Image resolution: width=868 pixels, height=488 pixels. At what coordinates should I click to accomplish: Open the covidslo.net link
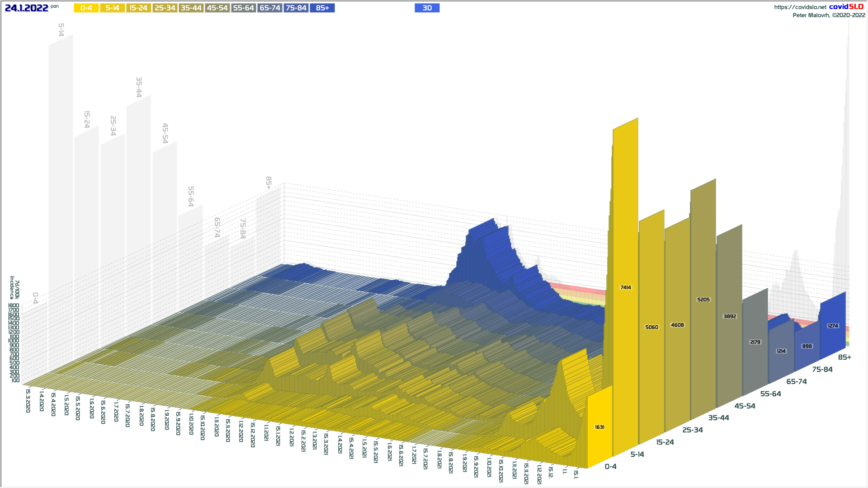(x=800, y=7)
